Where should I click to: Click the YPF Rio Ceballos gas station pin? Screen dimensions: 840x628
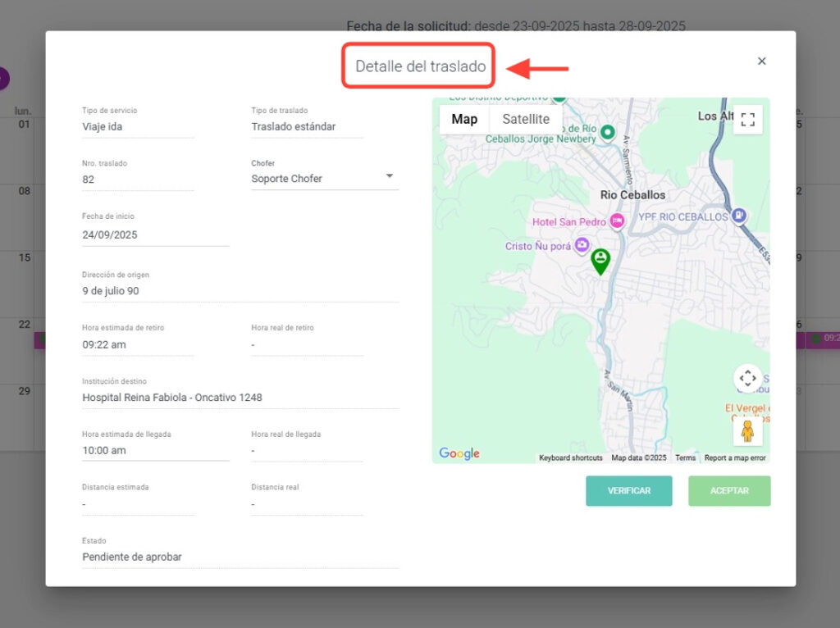click(x=739, y=216)
